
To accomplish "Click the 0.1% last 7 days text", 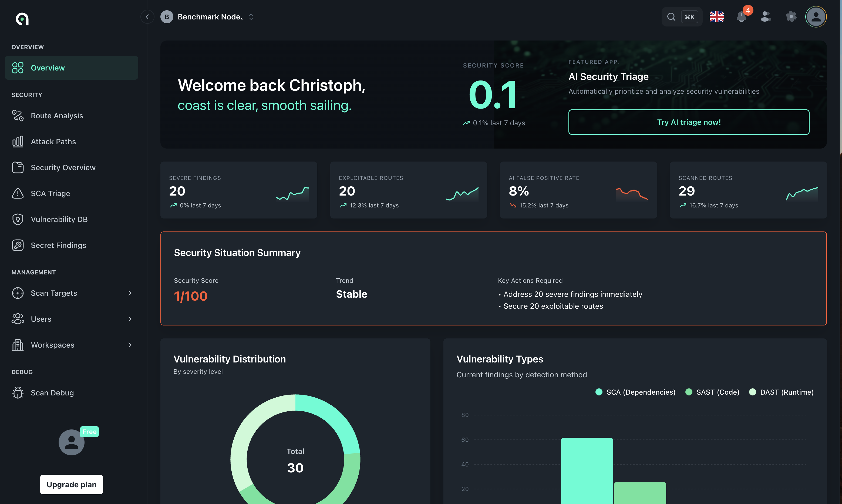I will 499,123.
